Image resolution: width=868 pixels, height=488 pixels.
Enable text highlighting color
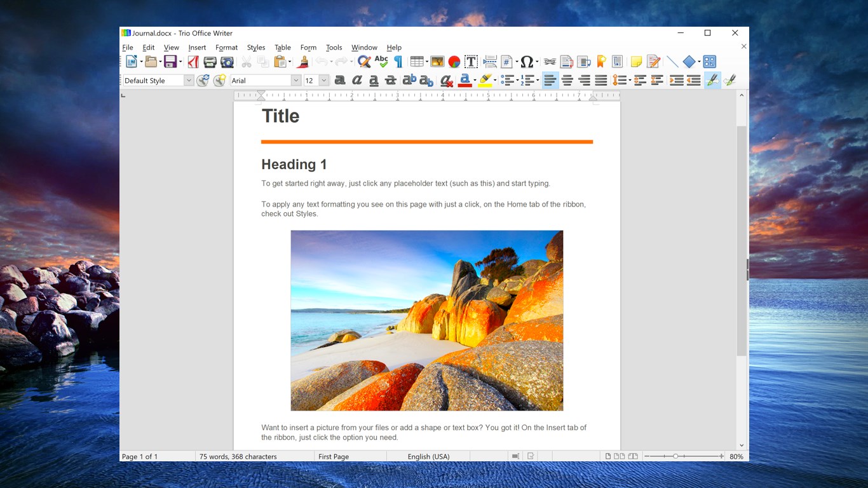pyautogui.click(x=485, y=80)
